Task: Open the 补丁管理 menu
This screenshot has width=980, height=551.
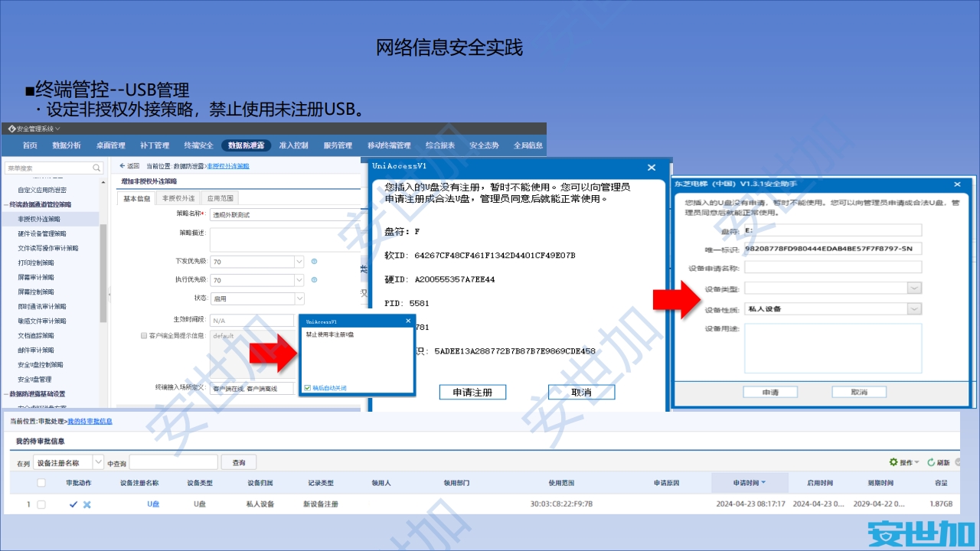Action: coord(155,145)
